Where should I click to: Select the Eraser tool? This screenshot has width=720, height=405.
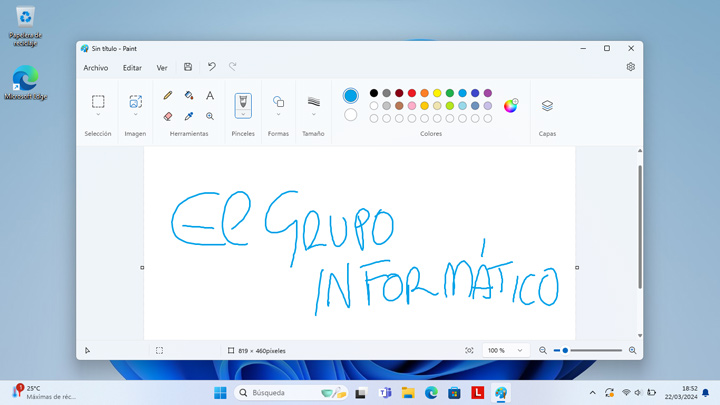pos(168,116)
